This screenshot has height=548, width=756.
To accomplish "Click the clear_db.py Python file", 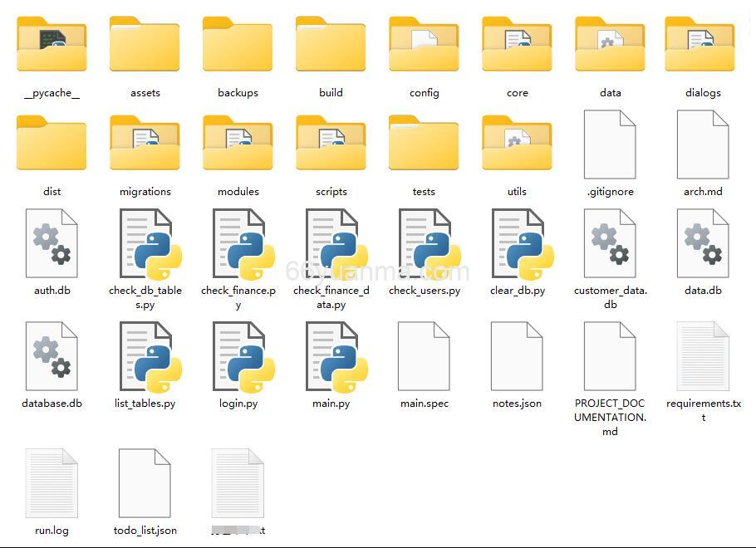I will pyautogui.click(x=518, y=244).
